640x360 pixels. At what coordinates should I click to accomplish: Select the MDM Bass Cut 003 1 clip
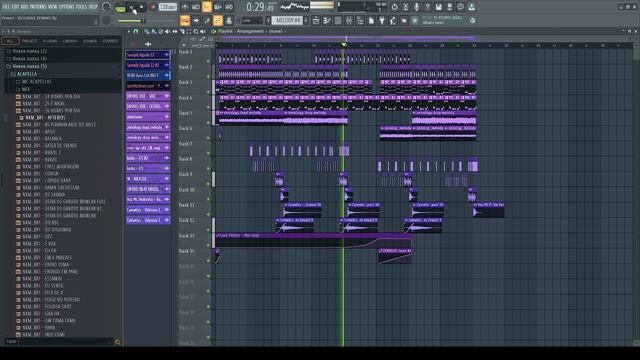pyautogui.click(x=147, y=76)
